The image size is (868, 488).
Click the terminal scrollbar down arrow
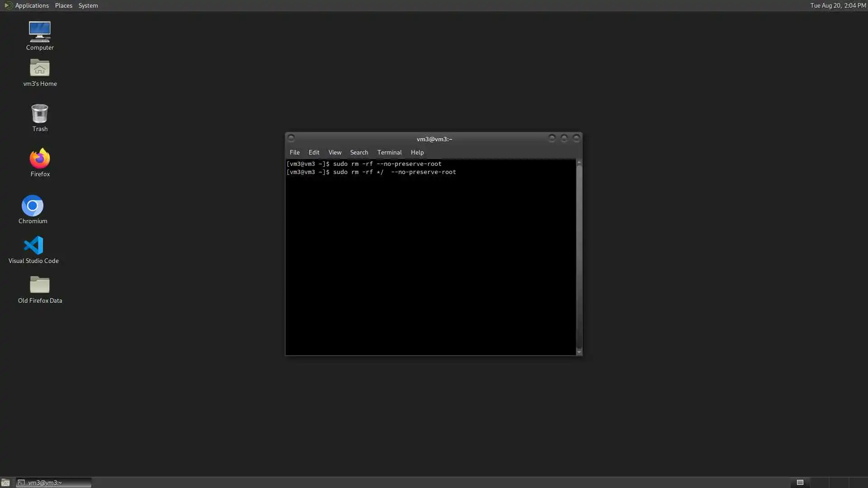579,352
